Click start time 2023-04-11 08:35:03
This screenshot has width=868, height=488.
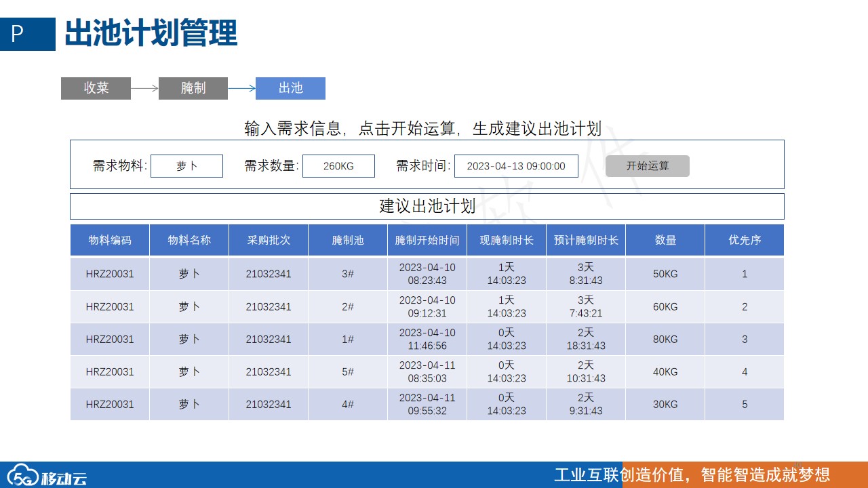pos(427,371)
